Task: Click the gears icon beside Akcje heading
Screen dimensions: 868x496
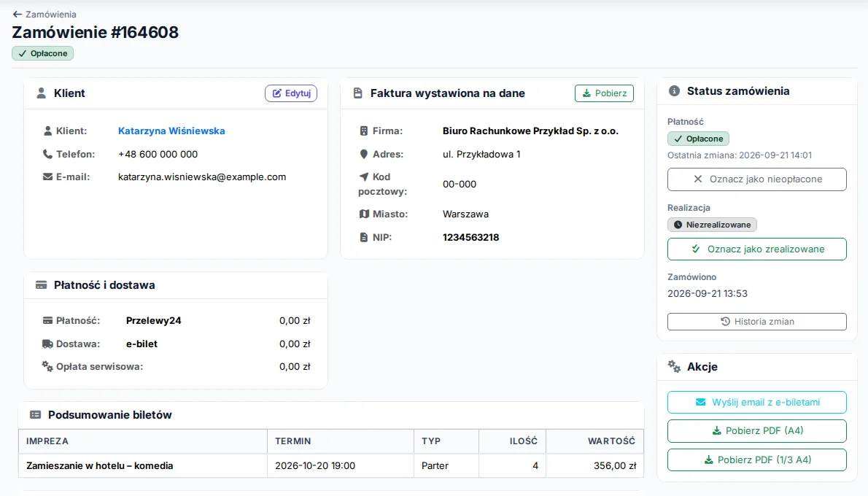Action: 674,366
